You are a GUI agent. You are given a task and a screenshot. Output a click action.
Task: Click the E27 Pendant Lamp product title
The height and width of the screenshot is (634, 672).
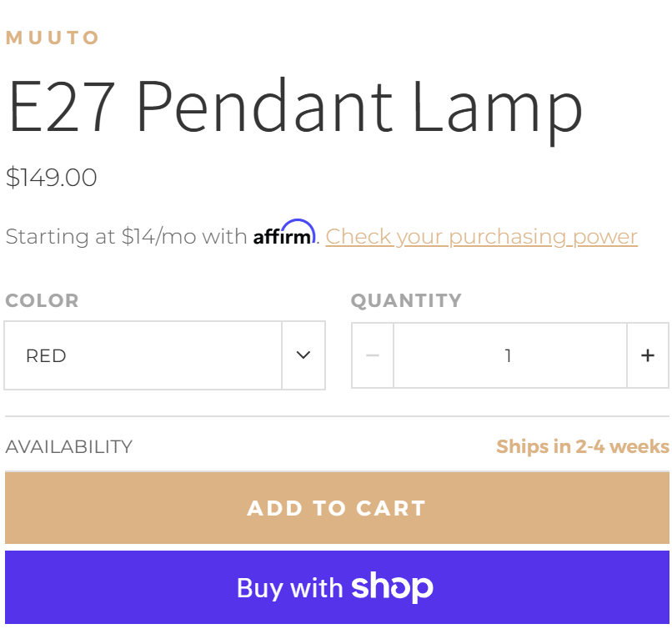[294, 108]
